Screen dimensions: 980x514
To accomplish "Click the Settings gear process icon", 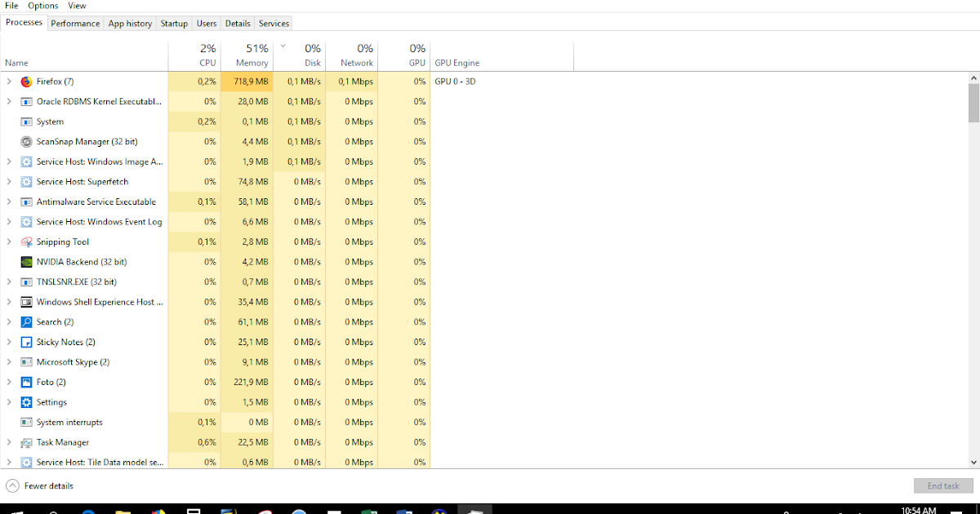I will pos(26,402).
